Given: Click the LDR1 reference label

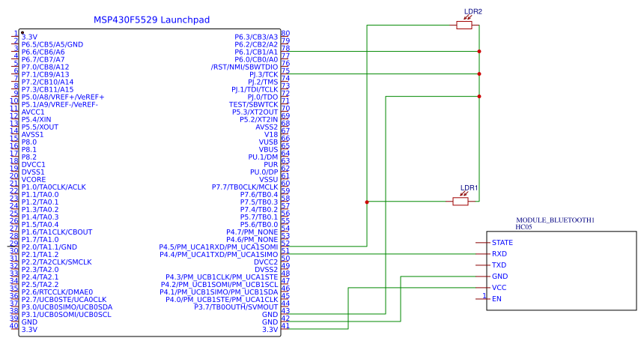Looking at the screenshot, I should [469, 188].
